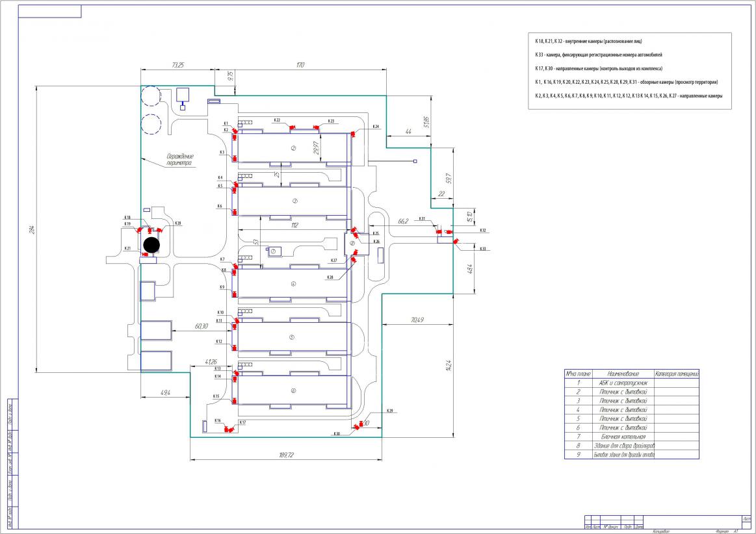Click the 'Ограждение периметра' label
The image size is (756, 534).
pyautogui.click(x=180, y=160)
